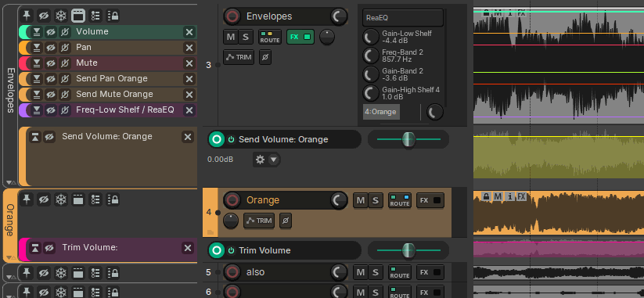
Task: Hide the Send Volume: Orange envelope lane
Action: (x=50, y=137)
